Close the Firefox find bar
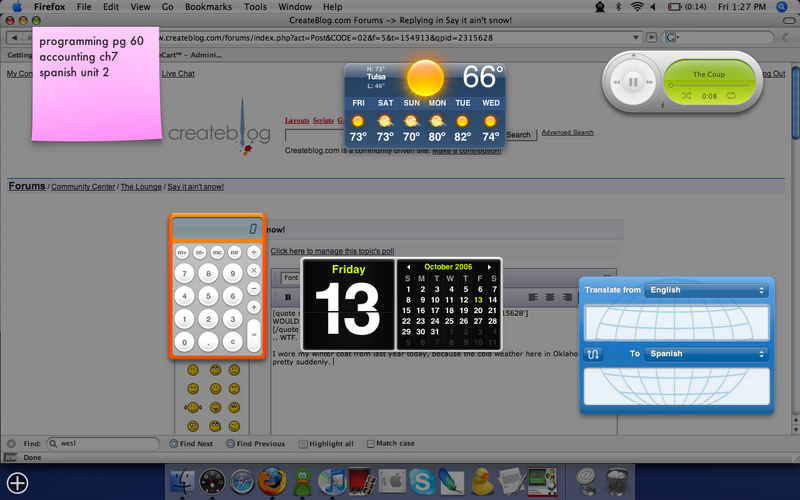The width and height of the screenshot is (800, 500). (11, 444)
